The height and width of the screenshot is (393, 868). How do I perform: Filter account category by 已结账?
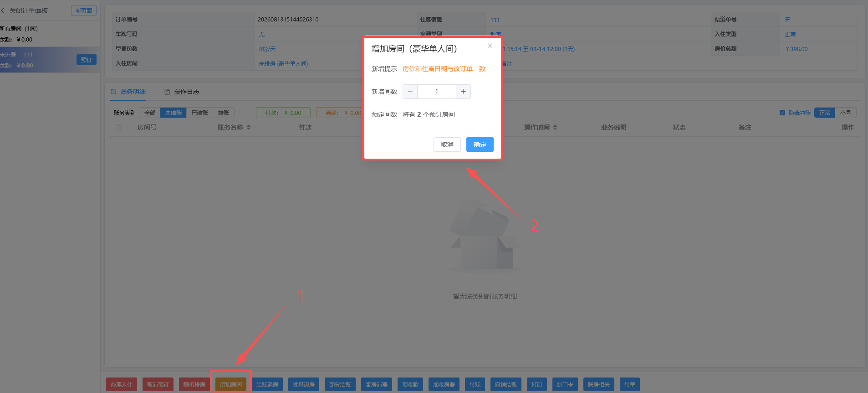(200, 113)
